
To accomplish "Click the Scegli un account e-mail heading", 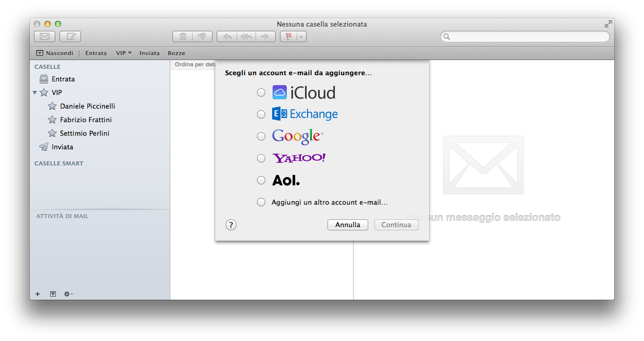I will [298, 73].
